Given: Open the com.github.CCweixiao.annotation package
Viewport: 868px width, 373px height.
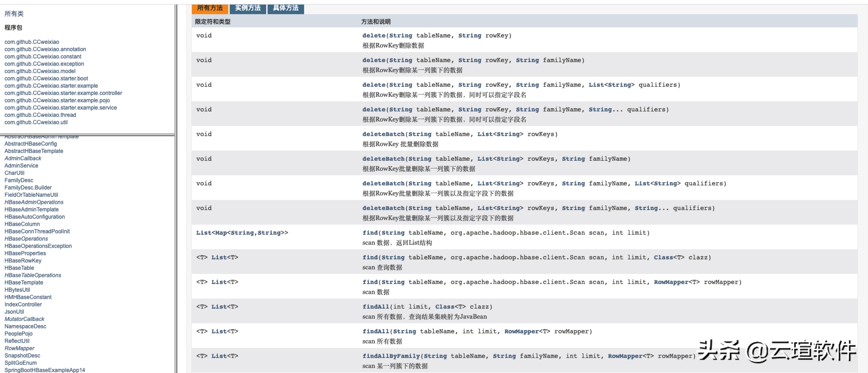Looking at the screenshot, I should point(45,49).
